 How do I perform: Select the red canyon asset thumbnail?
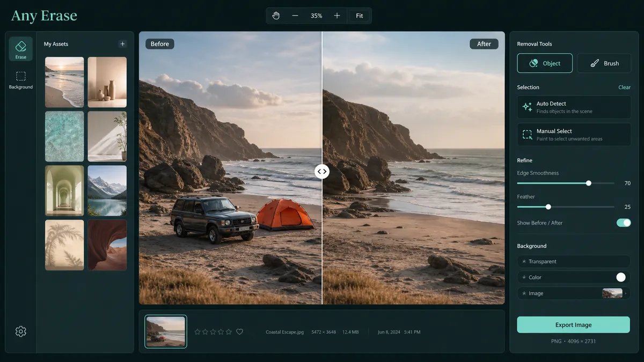pyautogui.click(x=107, y=245)
